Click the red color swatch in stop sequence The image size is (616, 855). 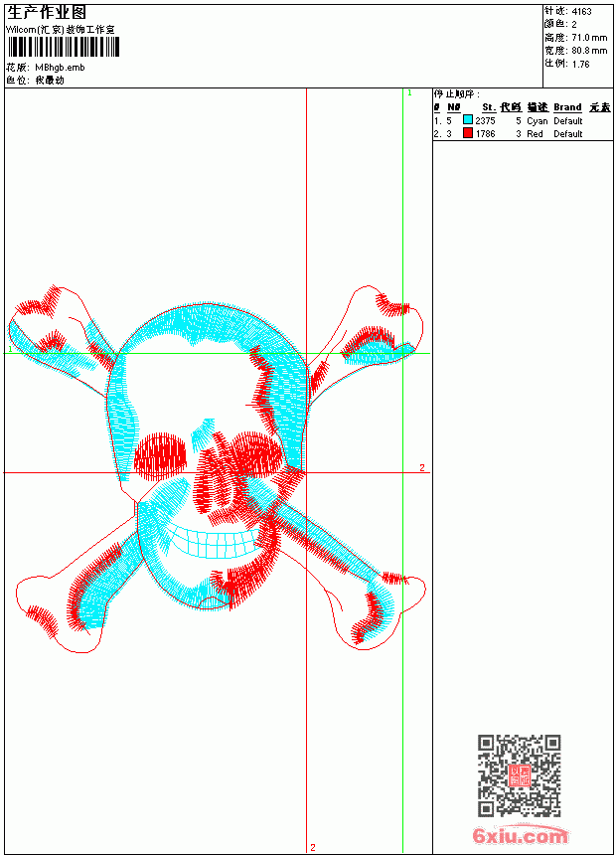(467, 133)
